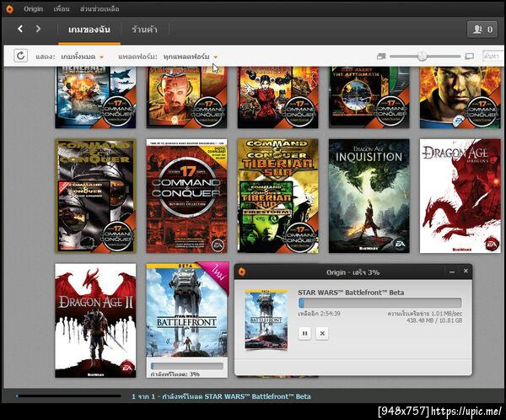This screenshot has width=506, height=420.
Task: Click the tile size slider handle
Action: 423,57
